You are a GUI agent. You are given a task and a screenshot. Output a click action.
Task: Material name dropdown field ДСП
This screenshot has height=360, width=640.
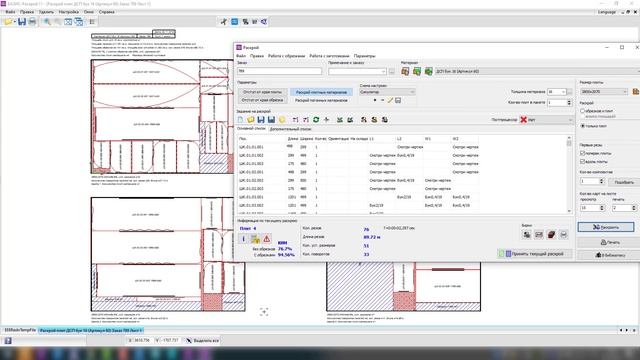coord(537,71)
